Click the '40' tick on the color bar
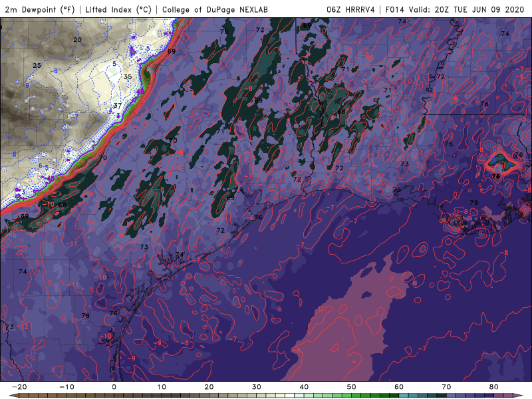Screen dimensions: 532x399 tap(304, 387)
